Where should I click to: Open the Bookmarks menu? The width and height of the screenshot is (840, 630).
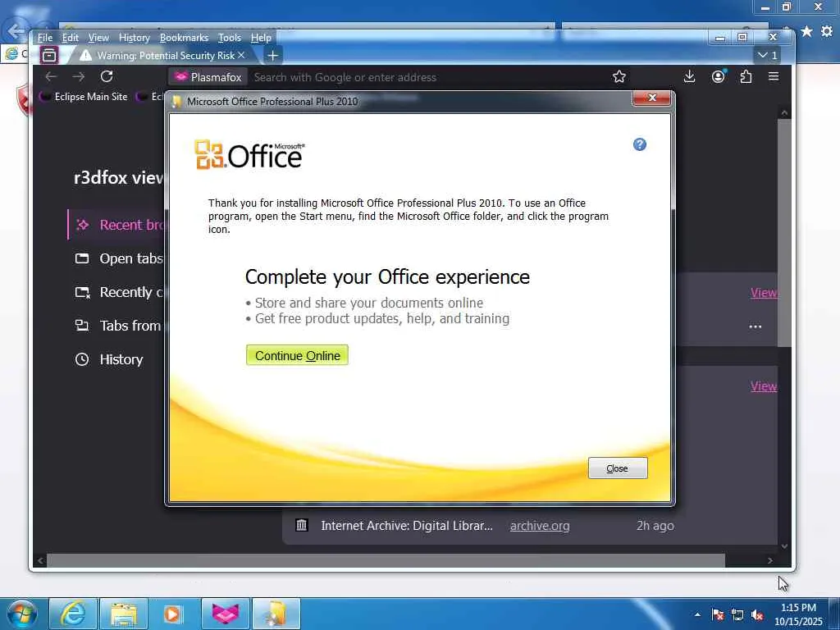click(184, 38)
